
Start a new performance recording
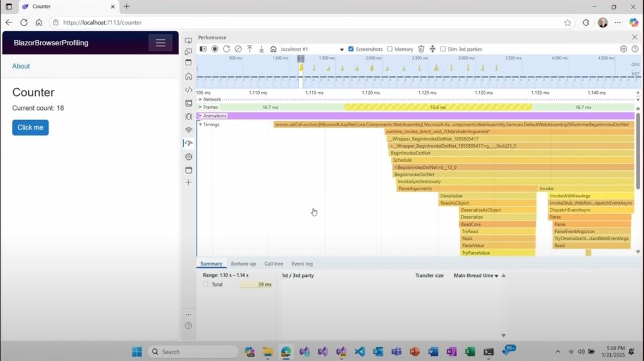(216, 49)
